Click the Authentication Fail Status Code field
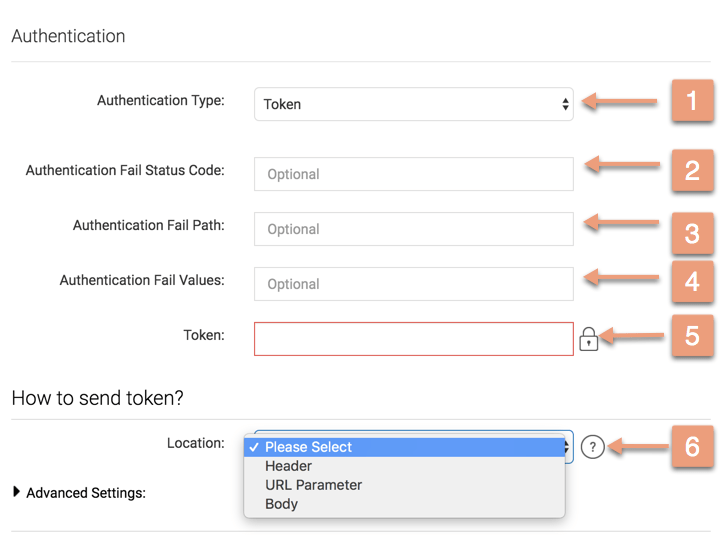The width and height of the screenshot is (724, 535). tap(413, 174)
